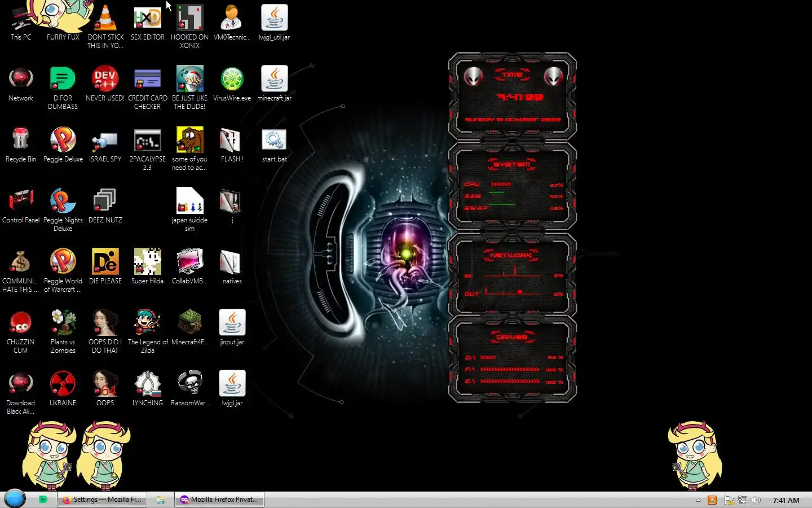This screenshot has width=812, height=508.
Task: Click the Network gadget with IN and OUT
Action: [512, 275]
